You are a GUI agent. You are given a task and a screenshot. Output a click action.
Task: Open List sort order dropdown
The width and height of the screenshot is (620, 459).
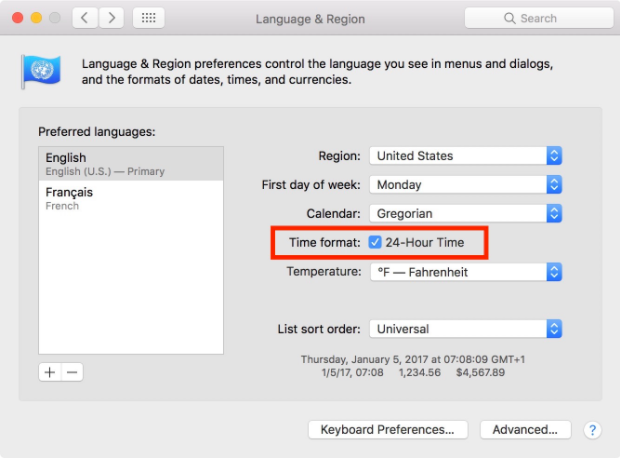[465, 329]
